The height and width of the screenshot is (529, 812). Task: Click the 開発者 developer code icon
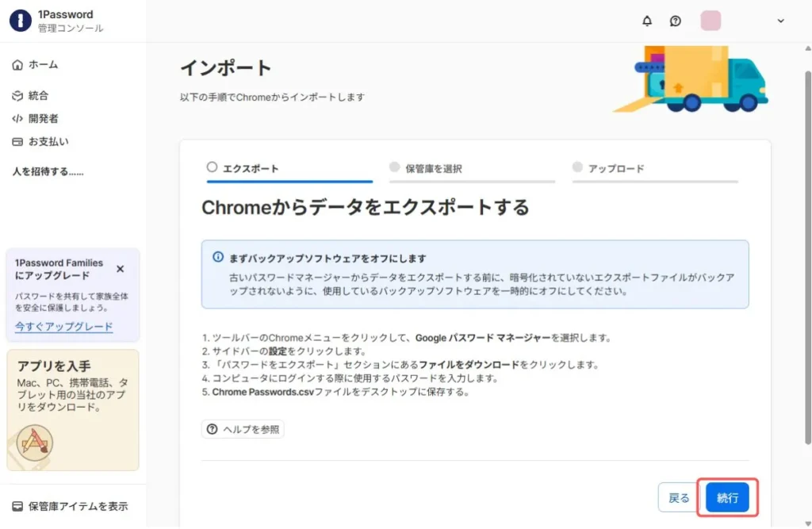pos(17,119)
